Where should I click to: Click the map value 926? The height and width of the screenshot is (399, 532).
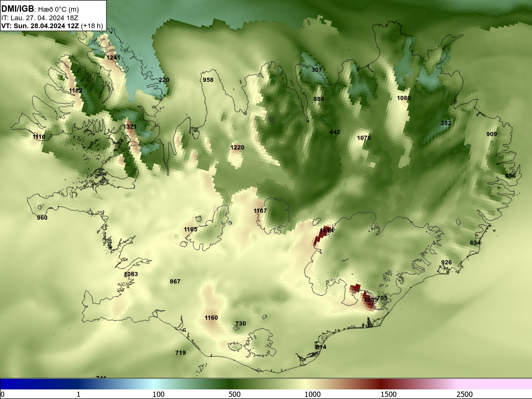[x=446, y=262]
